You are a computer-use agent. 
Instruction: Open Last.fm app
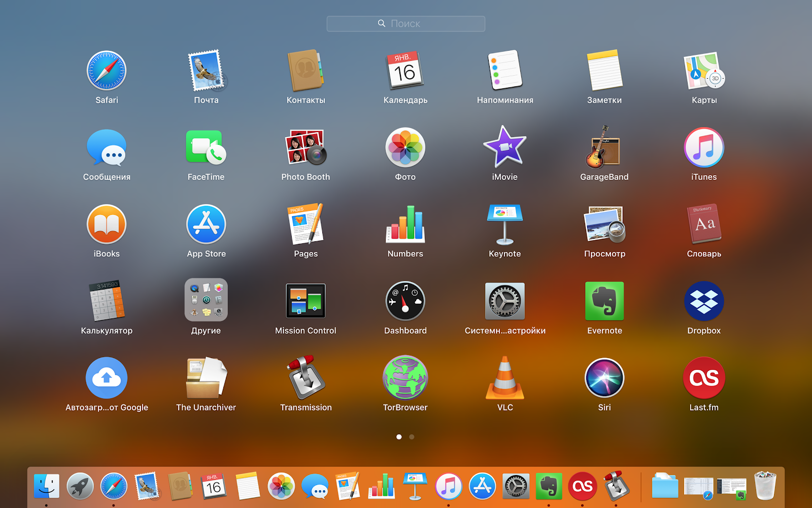703,378
